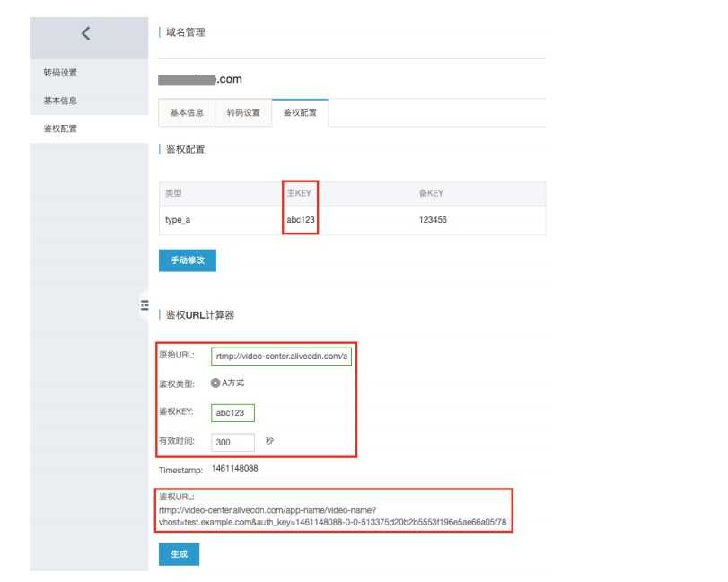Click the 域名管理 page heading
Image resolution: width=728 pixels, height=582 pixels.
click(185, 32)
